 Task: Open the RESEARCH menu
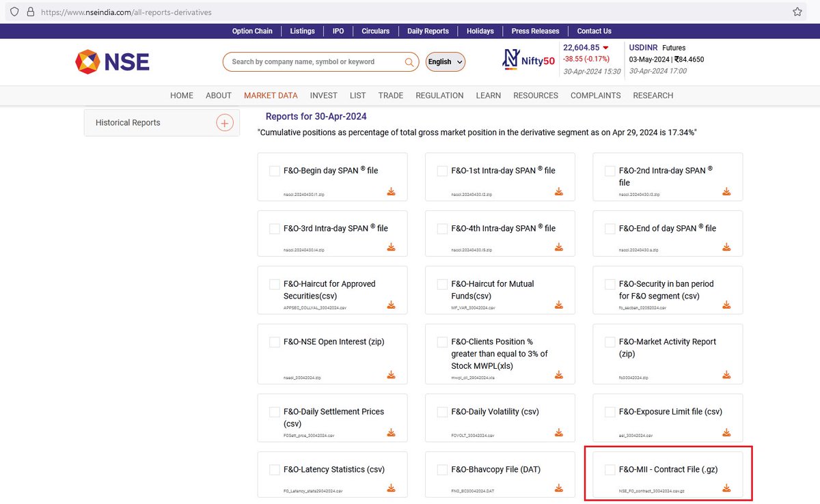pyautogui.click(x=653, y=96)
